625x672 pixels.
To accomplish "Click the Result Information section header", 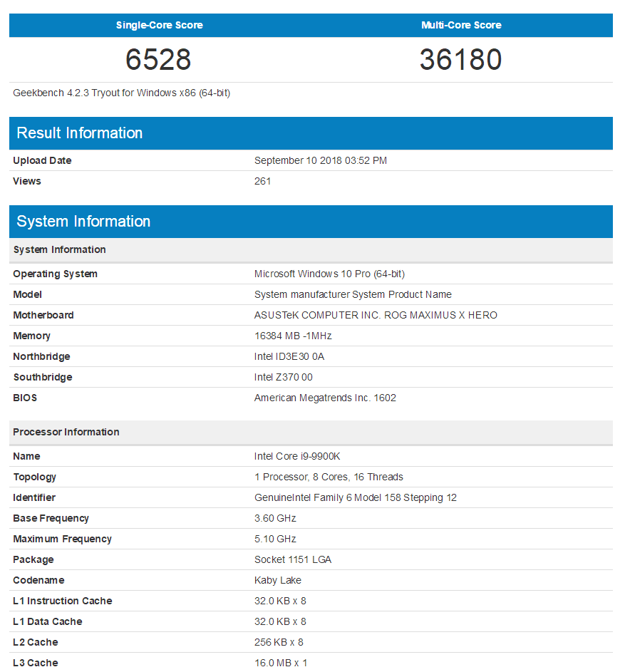I will tap(311, 133).
